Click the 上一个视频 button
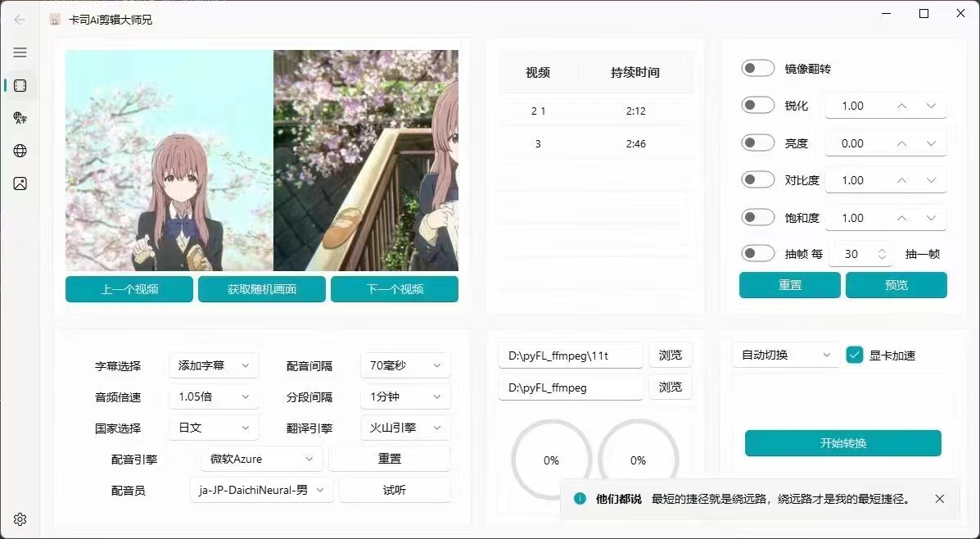The width and height of the screenshot is (980, 539). 129,289
